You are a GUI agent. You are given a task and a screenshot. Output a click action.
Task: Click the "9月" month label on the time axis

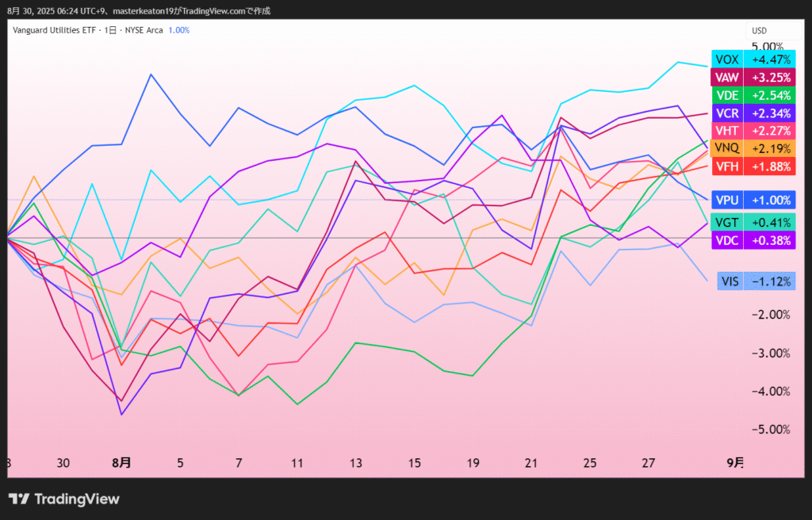[735, 462]
